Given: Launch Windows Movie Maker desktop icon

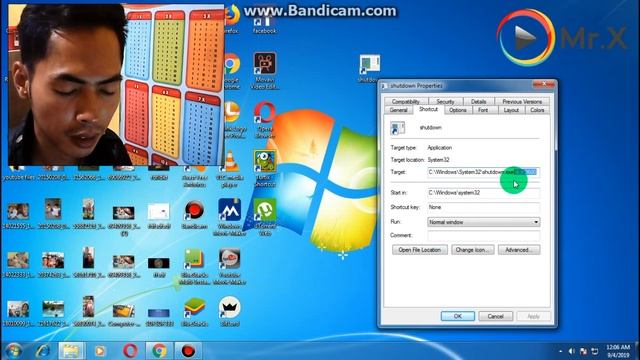Looking at the screenshot, I should tap(229, 216).
